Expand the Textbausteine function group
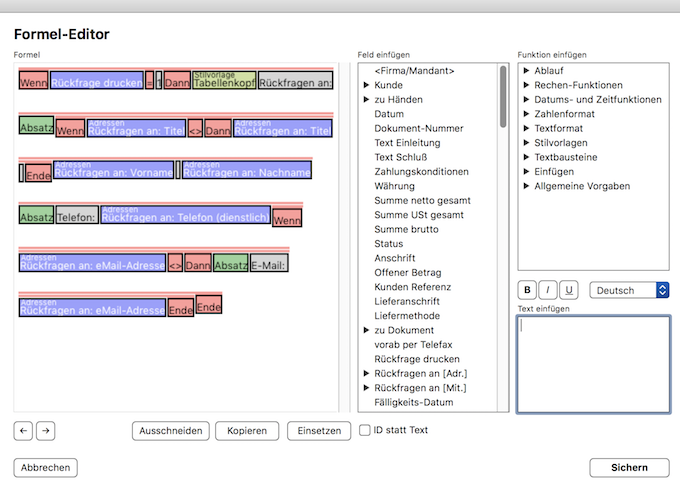This screenshot has height=487, width=680. [x=527, y=157]
